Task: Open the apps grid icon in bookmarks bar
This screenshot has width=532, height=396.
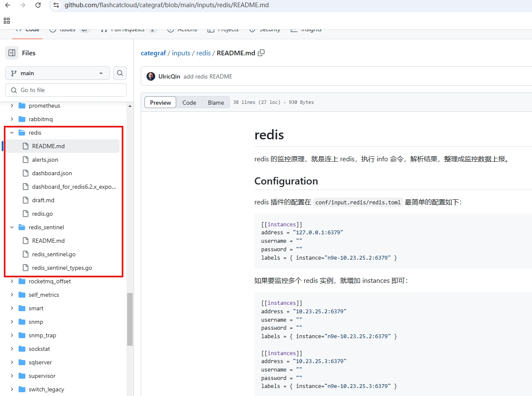Action: [6, 20]
